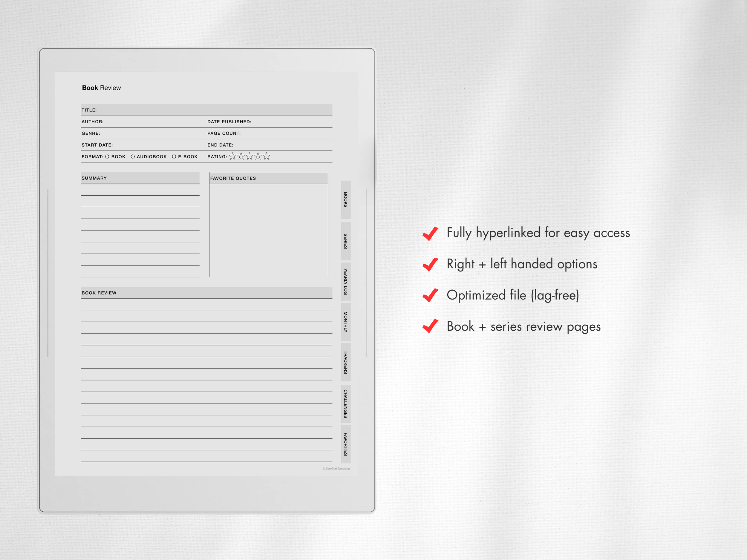Click inside the FAVORITE QUOTES box

[269, 230]
